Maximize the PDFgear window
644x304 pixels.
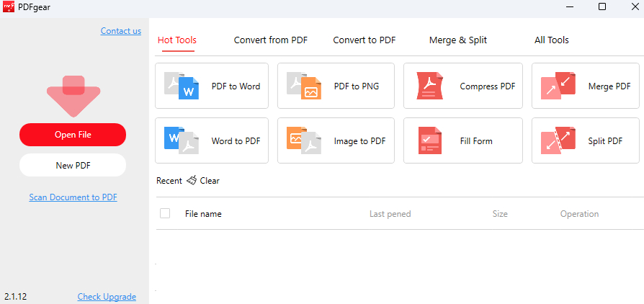click(602, 6)
